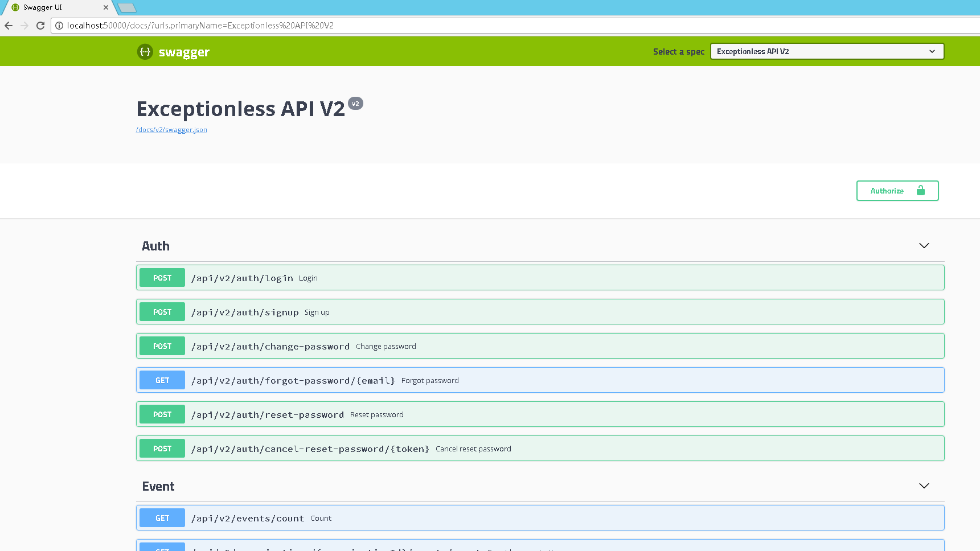Collapse the Event section chevron

924,486
